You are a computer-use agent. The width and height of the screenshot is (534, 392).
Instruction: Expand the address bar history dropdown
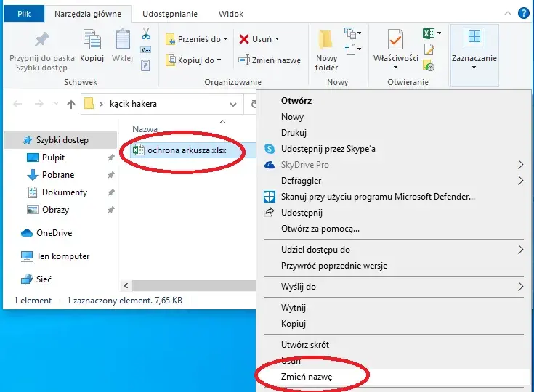(233, 105)
